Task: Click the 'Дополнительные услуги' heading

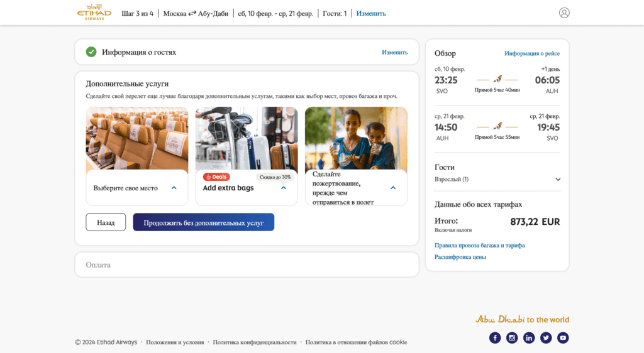Action: click(127, 84)
